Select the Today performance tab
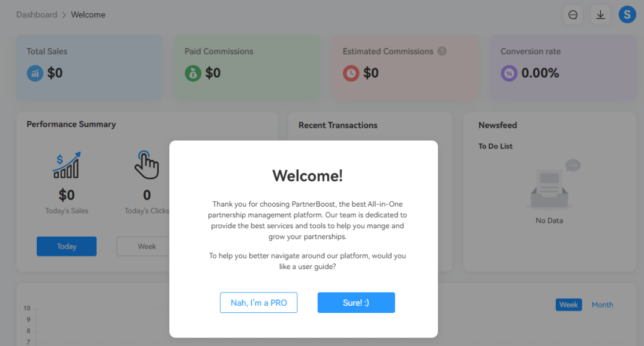This screenshot has height=346, width=644. tap(67, 246)
